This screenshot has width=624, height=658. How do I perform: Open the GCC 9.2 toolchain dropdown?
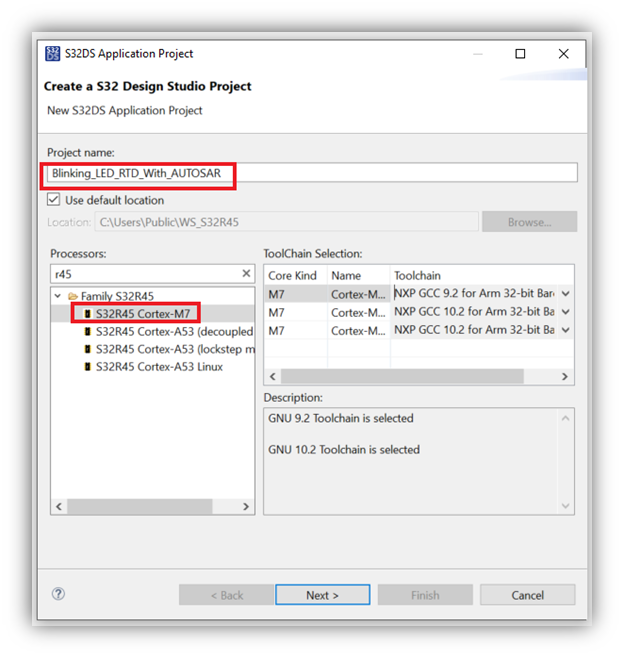coord(566,294)
